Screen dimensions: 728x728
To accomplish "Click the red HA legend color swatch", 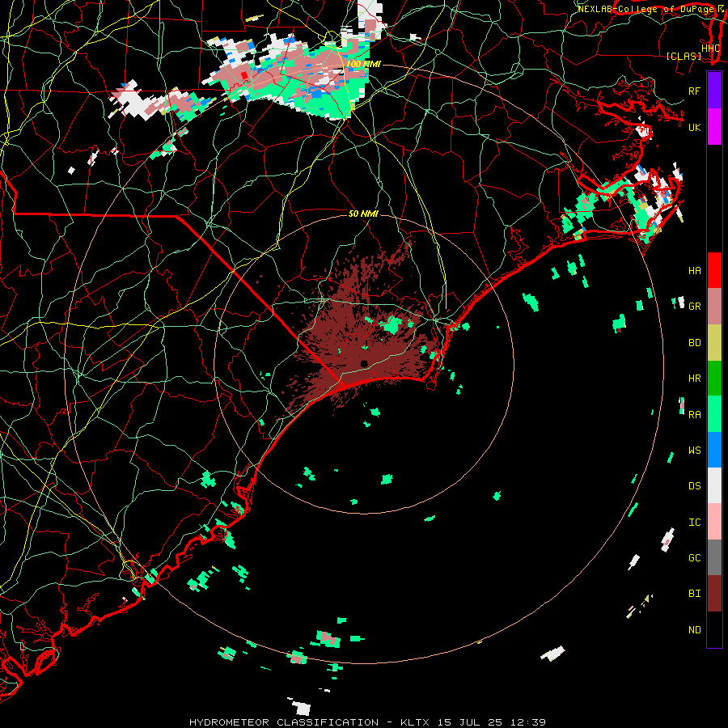I will (x=714, y=270).
